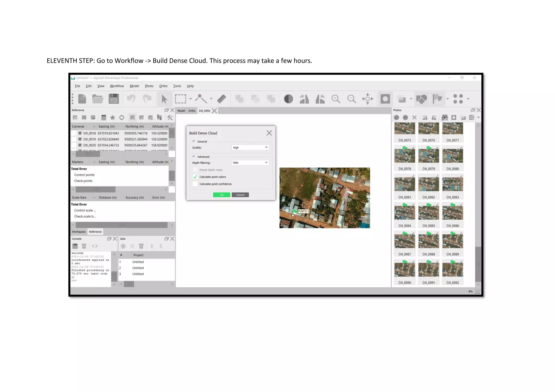Click the green OK button
Viewport: 555px width, 392px height.
[x=221, y=195]
